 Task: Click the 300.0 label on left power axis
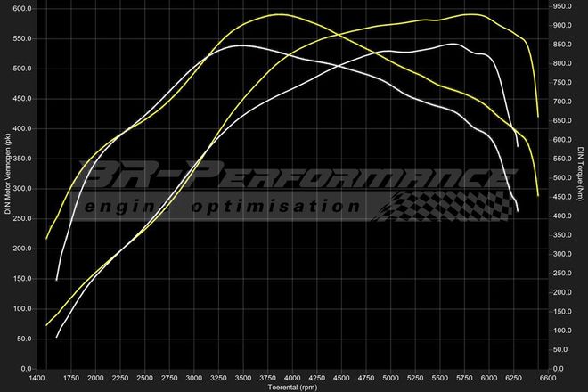click(x=21, y=188)
